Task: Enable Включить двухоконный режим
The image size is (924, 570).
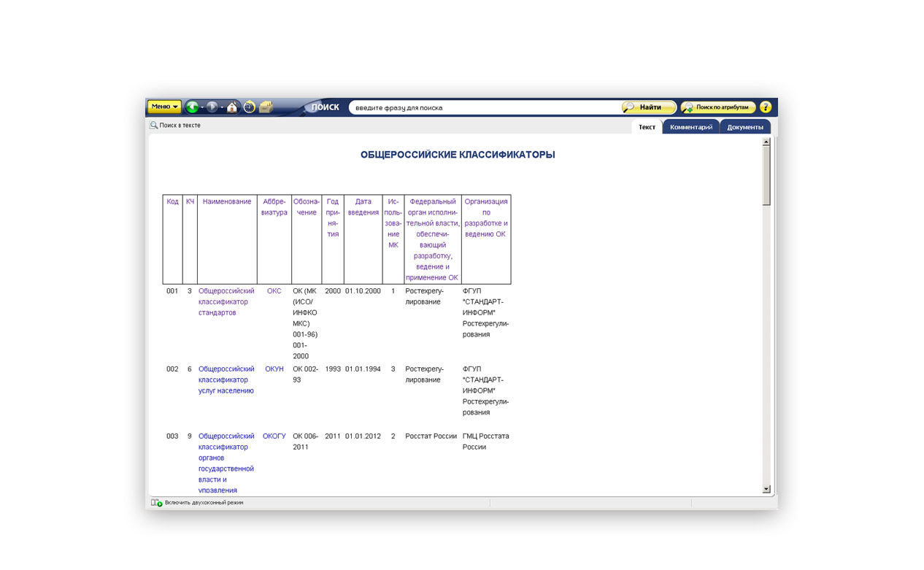Action: point(197,503)
